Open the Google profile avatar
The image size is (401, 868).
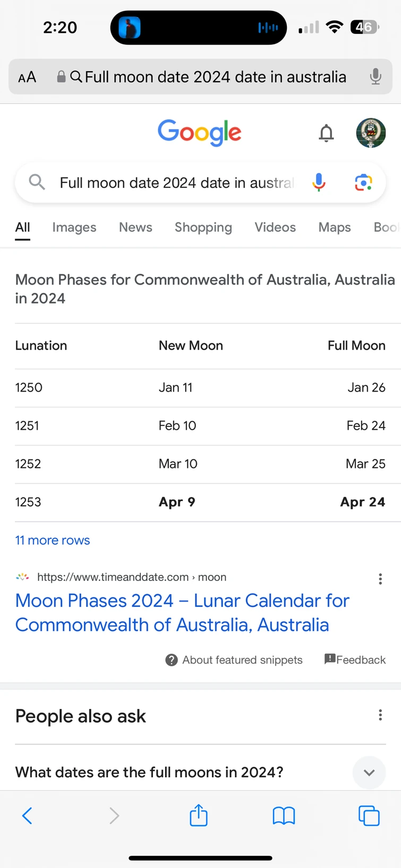370,133
